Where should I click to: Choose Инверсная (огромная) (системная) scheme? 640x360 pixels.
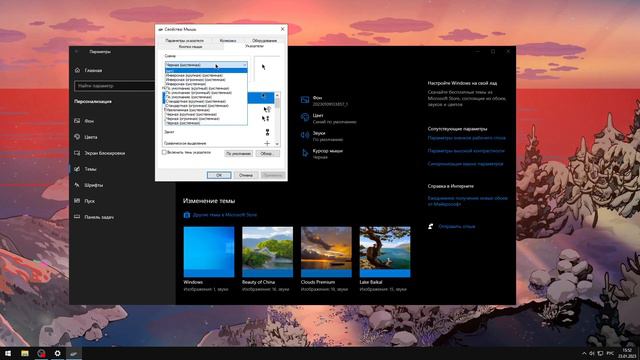click(206, 80)
